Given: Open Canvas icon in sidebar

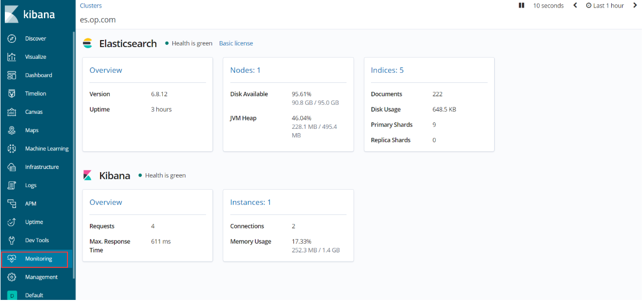Looking at the screenshot, I should tap(12, 112).
